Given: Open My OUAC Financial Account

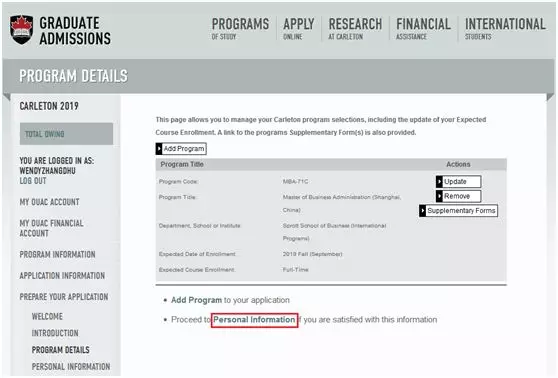Looking at the screenshot, I should pyautogui.click(x=51, y=228).
